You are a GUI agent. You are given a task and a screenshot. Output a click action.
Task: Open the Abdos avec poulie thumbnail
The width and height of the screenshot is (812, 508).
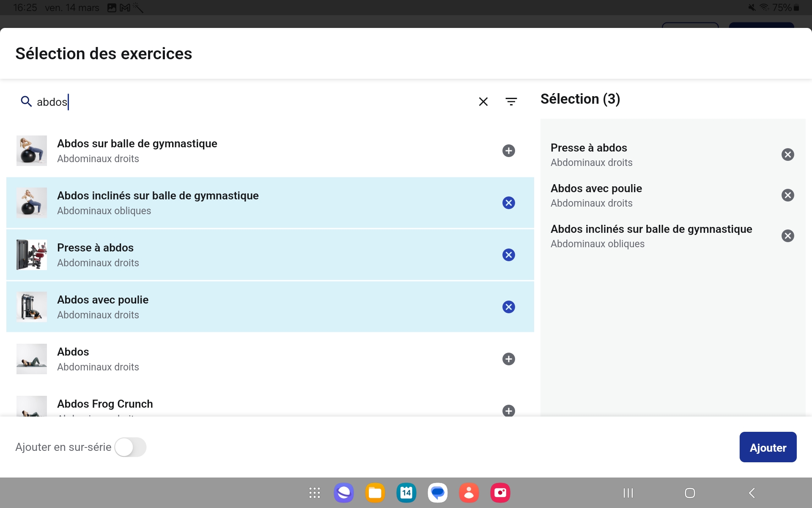(x=32, y=307)
